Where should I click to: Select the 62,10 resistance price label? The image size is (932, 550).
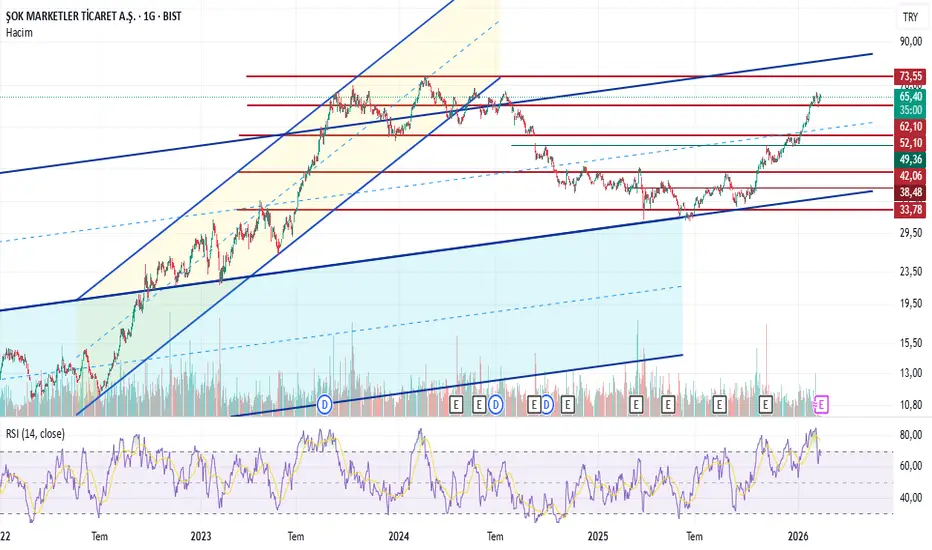pyautogui.click(x=910, y=126)
